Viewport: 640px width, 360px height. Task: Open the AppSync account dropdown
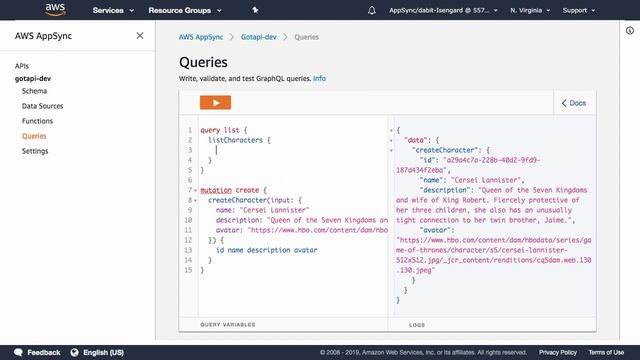pos(443,10)
